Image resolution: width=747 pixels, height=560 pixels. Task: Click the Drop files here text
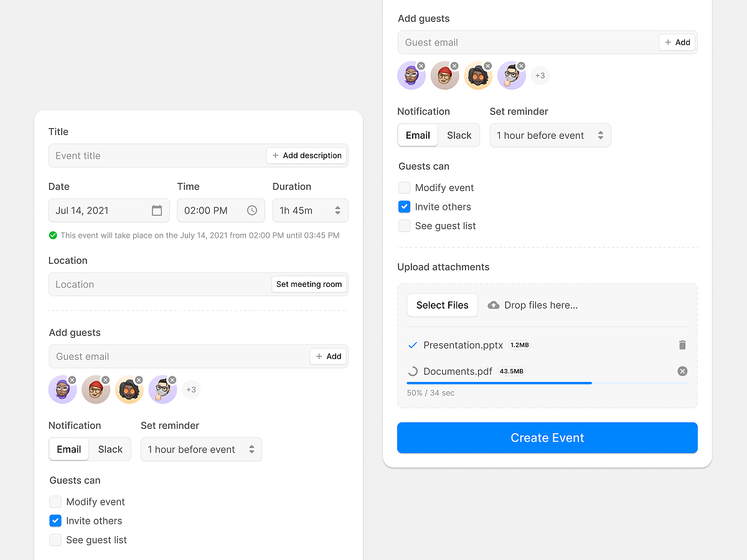(x=541, y=305)
